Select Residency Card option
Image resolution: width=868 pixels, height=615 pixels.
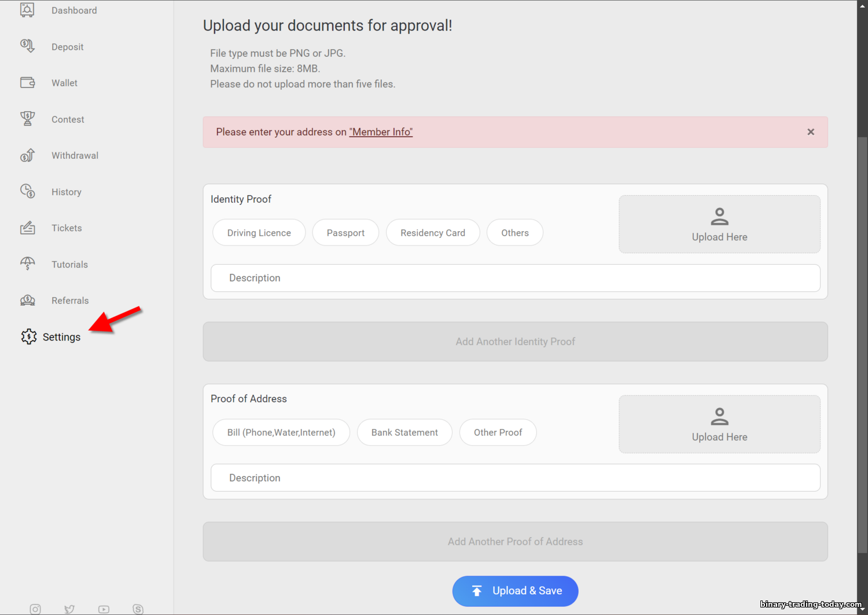pyautogui.click(x=433, y=232)
